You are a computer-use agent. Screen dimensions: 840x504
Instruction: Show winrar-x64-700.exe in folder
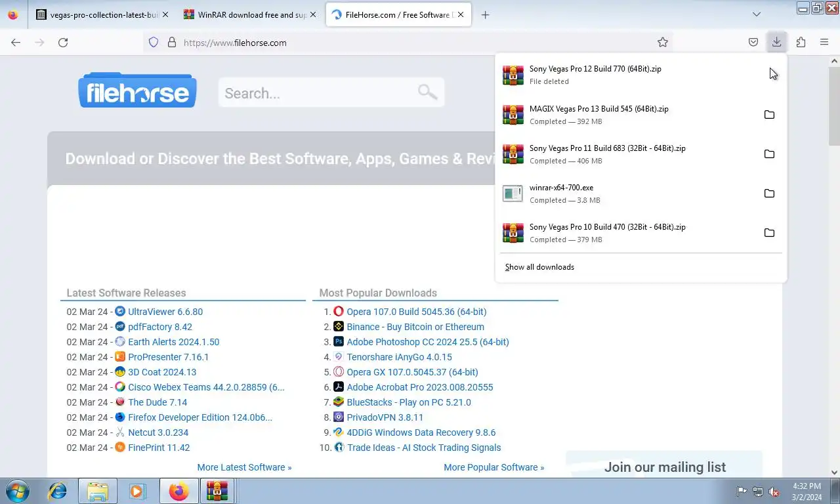tap(769, 194)
